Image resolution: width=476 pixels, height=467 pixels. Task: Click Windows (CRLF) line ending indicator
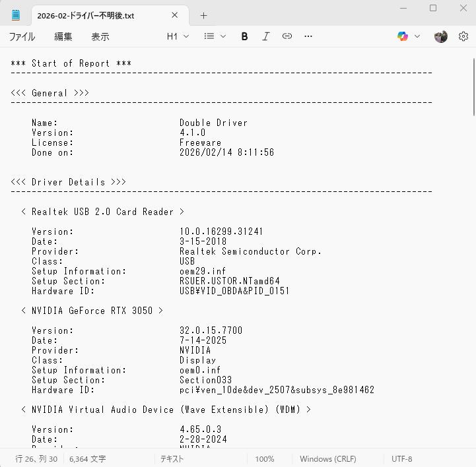pyautogui.click(x=323, y=459)
